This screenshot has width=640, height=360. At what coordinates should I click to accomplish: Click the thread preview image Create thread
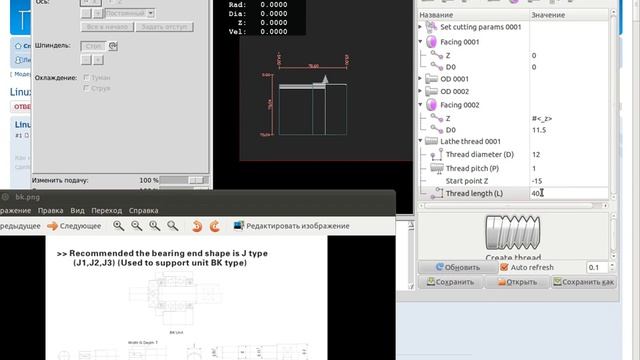(513, 233)
